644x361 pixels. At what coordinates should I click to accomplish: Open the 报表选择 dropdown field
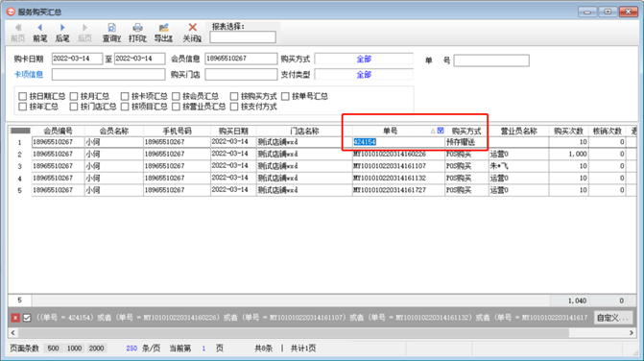[243, 37]
